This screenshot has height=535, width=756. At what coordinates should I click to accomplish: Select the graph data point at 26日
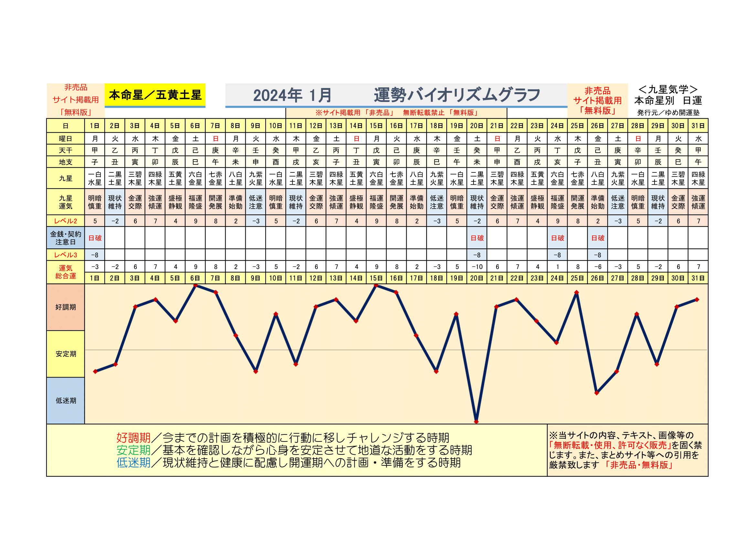click(597, 393)
